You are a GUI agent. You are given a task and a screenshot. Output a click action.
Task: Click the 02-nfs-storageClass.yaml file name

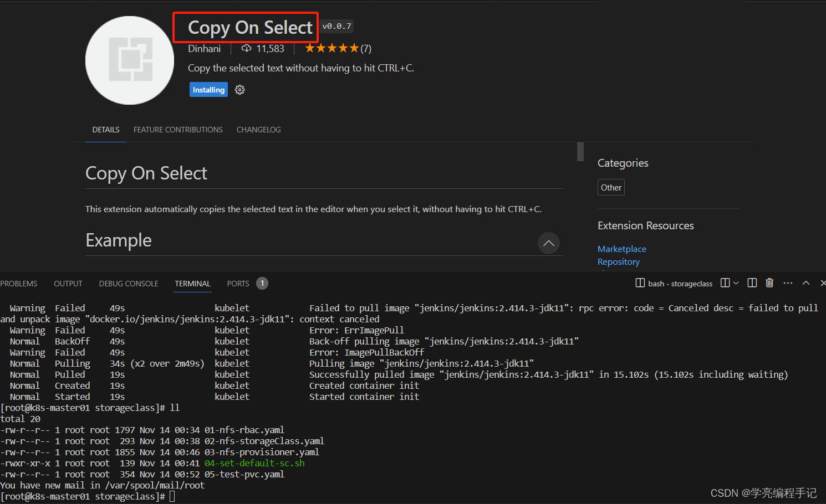pyautogui.click(x=264, y=441)
